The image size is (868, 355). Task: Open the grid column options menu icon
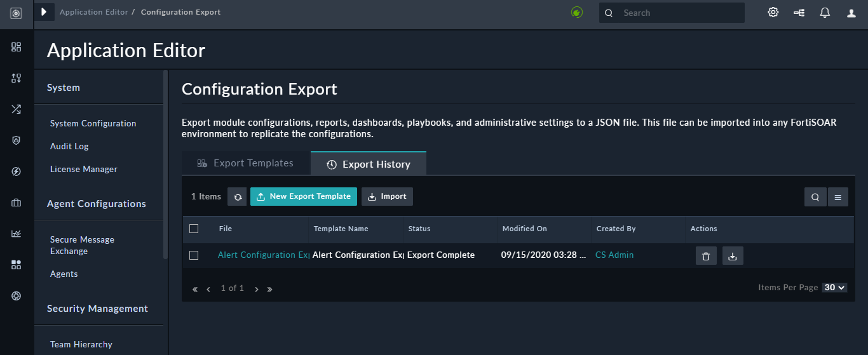click(x=838, y=197)
